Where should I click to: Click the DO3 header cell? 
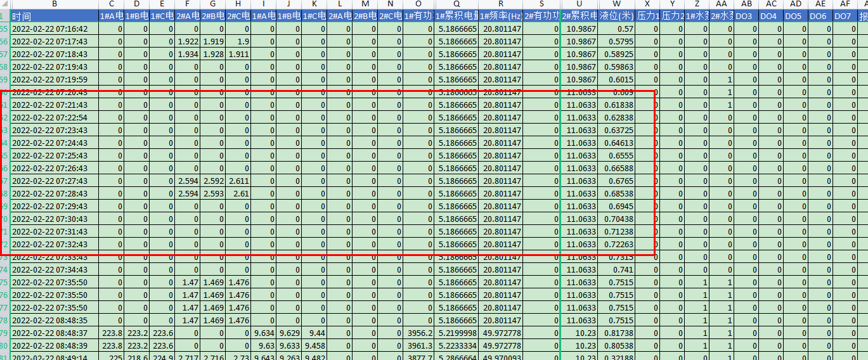[746, 16]
